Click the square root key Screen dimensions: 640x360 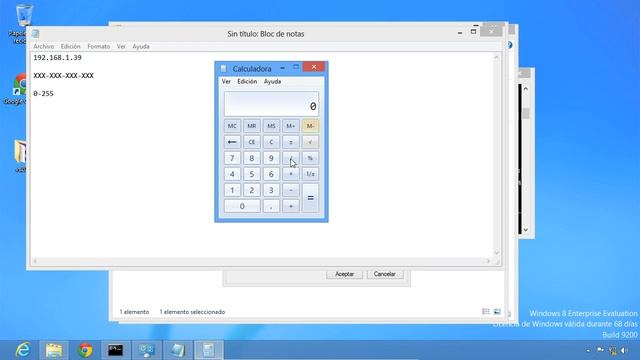point(310,142)
